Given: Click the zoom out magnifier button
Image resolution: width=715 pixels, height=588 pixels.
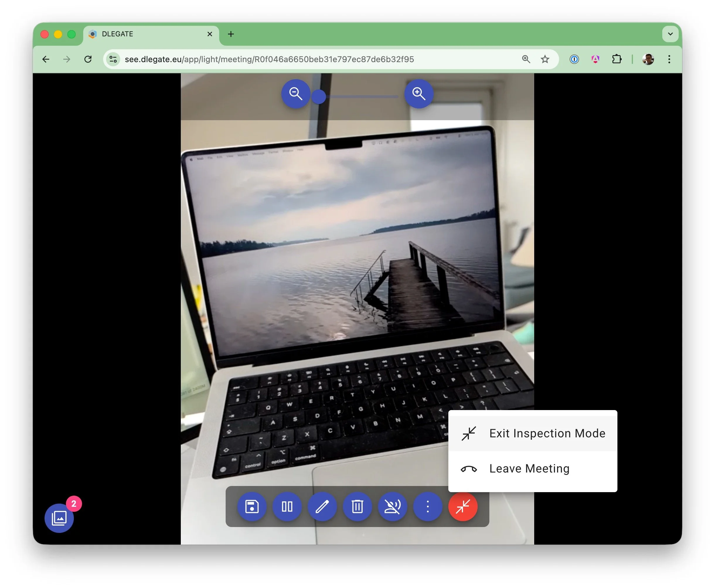Looking at the screenshot, I should [x=296, y=94].
